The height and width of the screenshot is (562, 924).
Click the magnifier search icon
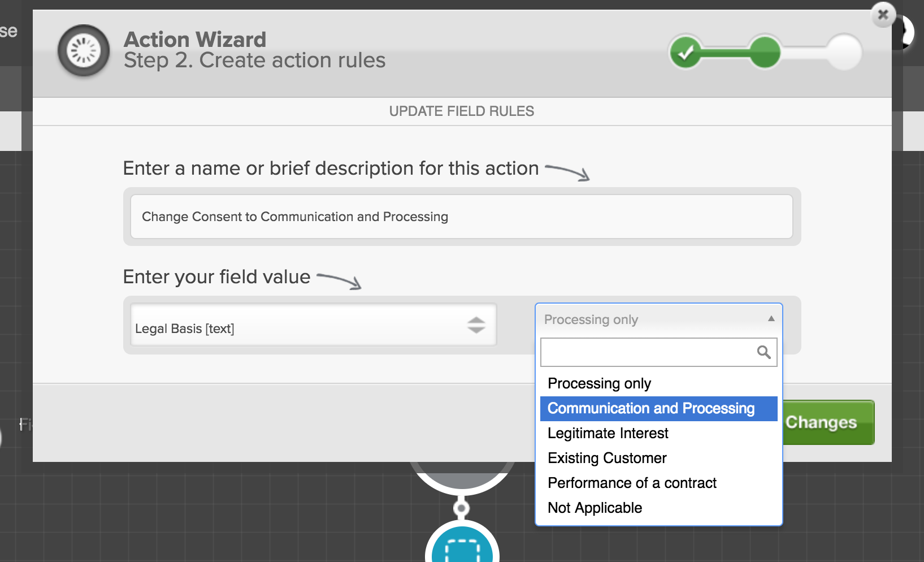tap(764, 352)
